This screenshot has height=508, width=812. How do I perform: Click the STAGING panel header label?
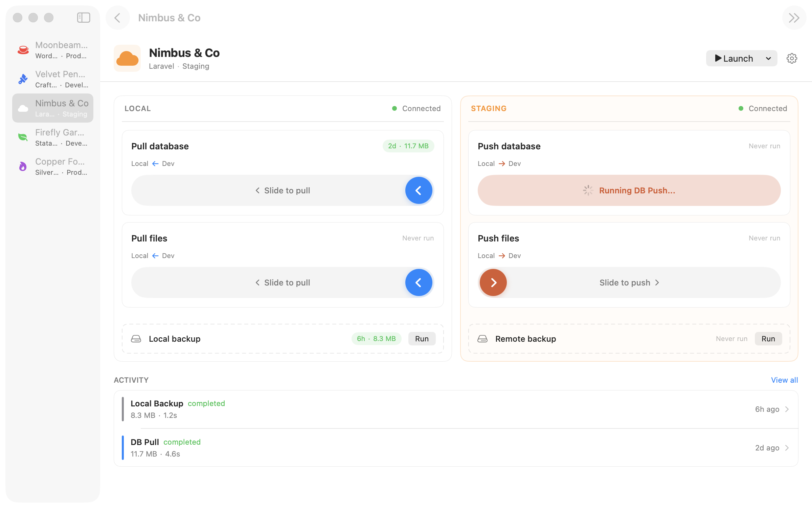(x=489, y=108)
